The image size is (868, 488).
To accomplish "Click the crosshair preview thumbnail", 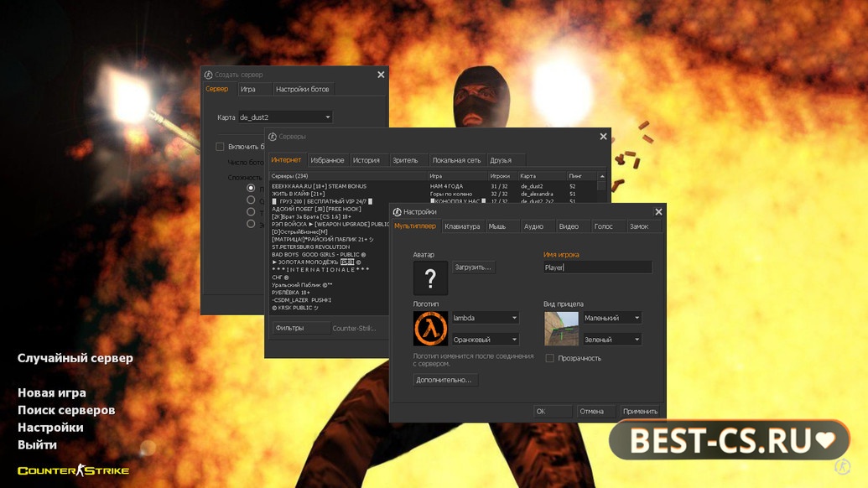I will [x=561, y=328].
